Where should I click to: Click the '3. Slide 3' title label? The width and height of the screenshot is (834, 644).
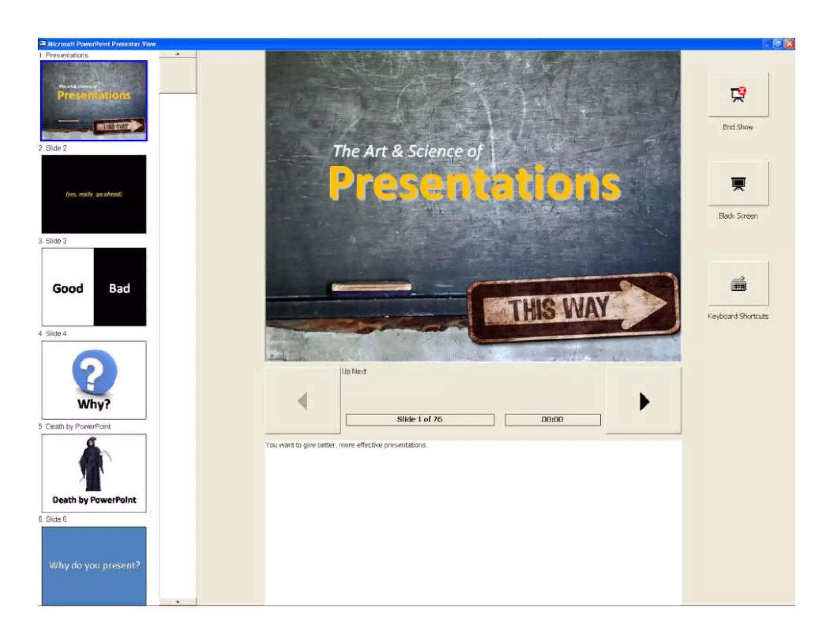[53, 241]
